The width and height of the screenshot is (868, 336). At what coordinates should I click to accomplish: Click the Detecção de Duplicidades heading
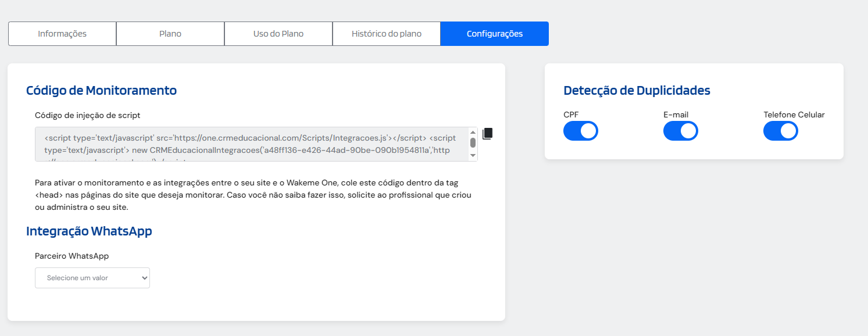(637, 90)
